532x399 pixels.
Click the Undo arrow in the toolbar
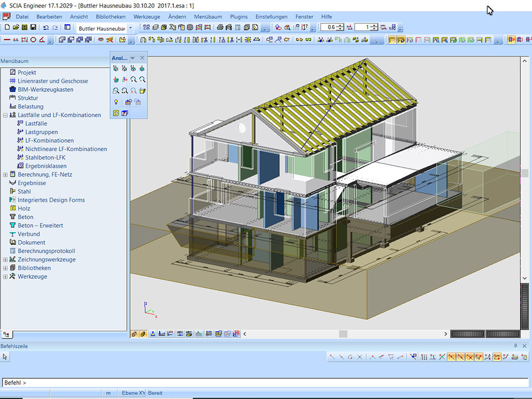pyautogui.click(x=45, y=27)
